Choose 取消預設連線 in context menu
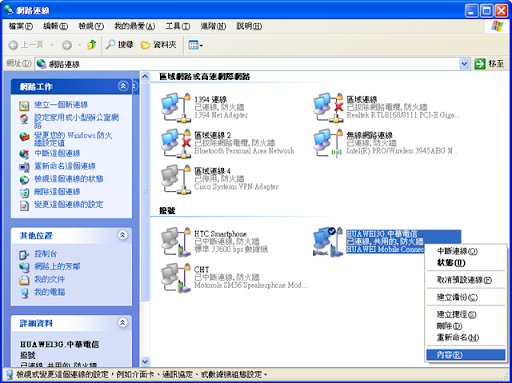512x383 pixels. (x=466, y=280)
